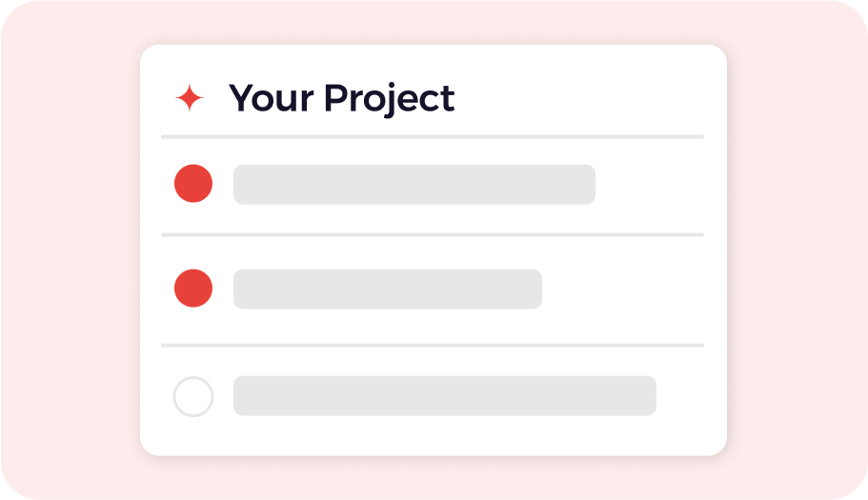Click the empty header space right of the title

[581, 98]
